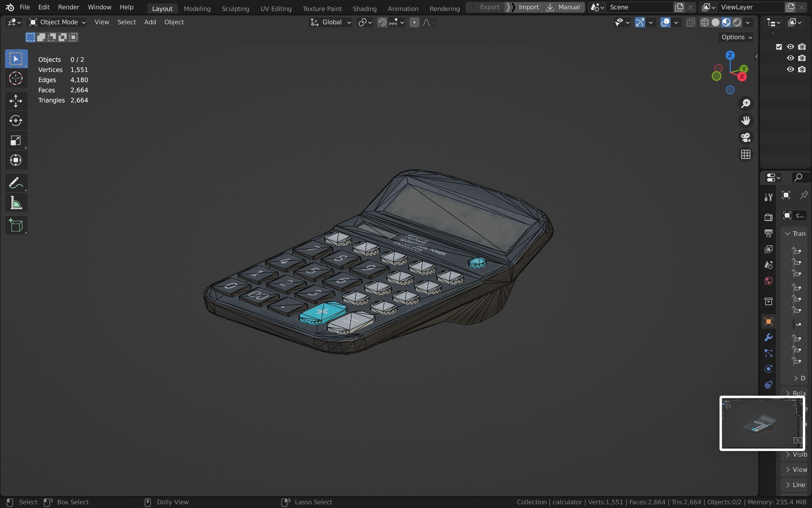Open the World properties tab
The height and width of the screenshot is (508, 812).
pyautogui.click(x=768, y=281)
